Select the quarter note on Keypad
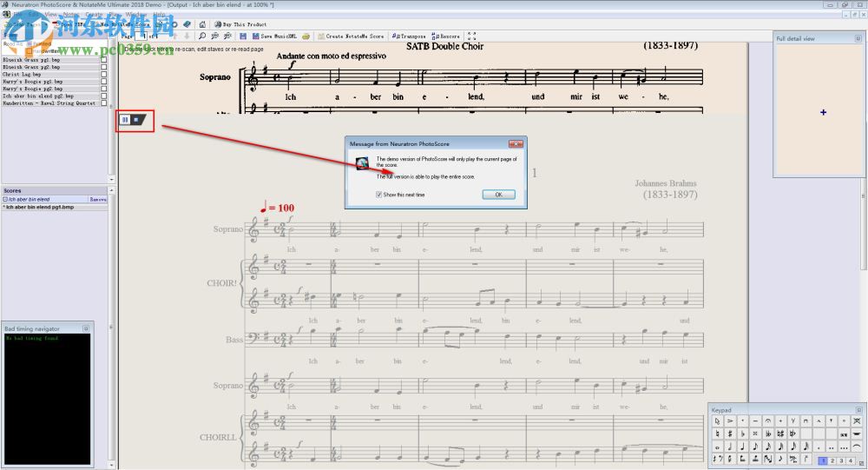 coord(743,447)
